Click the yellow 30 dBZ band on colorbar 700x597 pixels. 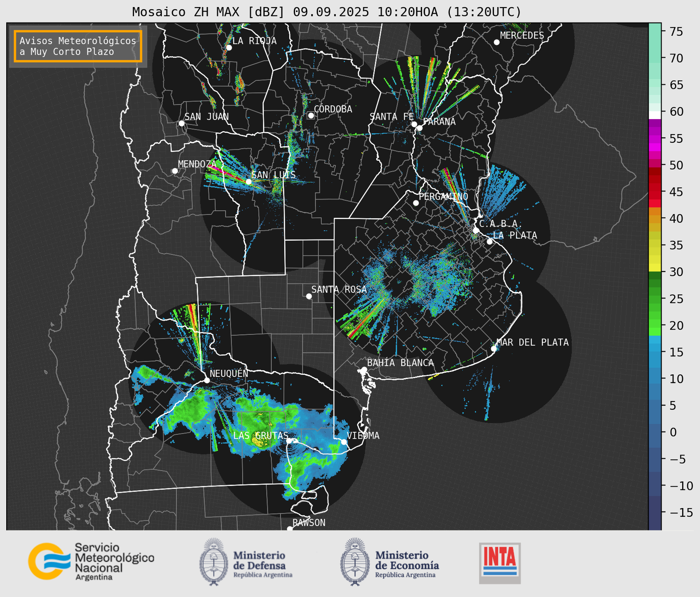(655, 268)
